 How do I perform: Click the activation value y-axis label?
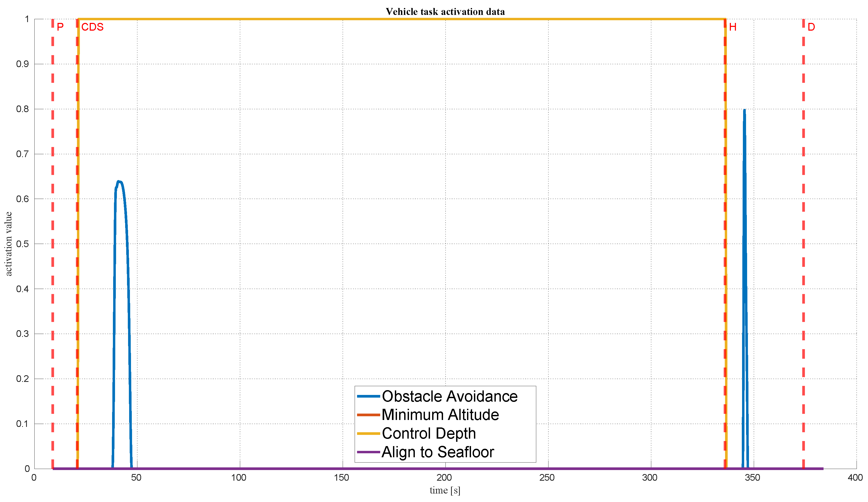8,244
